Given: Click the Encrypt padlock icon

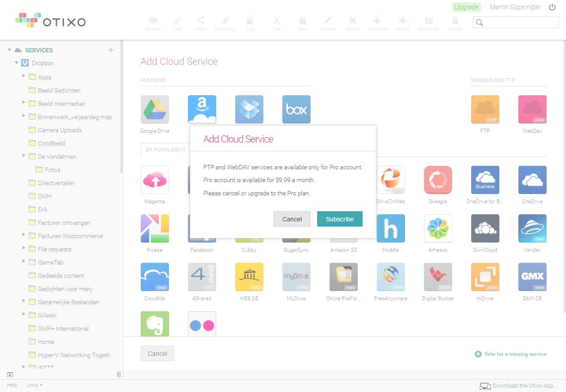Looking at the screenshot, I should point(455,20).
